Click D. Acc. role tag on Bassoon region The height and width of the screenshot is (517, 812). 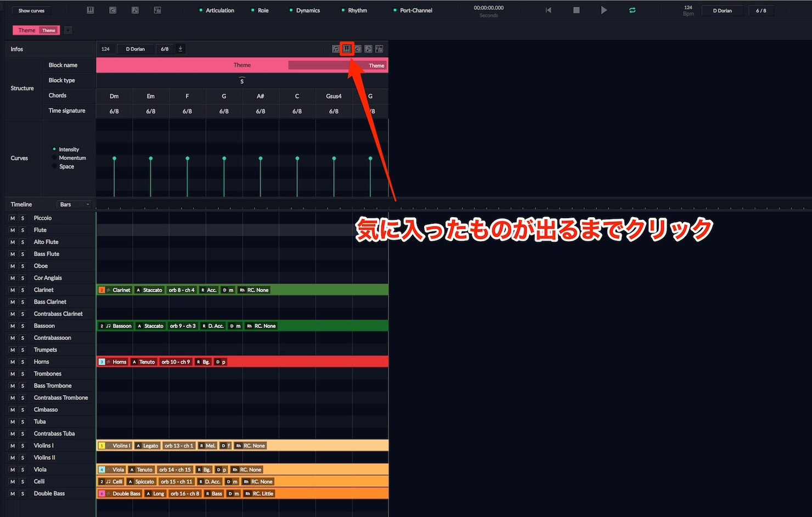[213, 326]
